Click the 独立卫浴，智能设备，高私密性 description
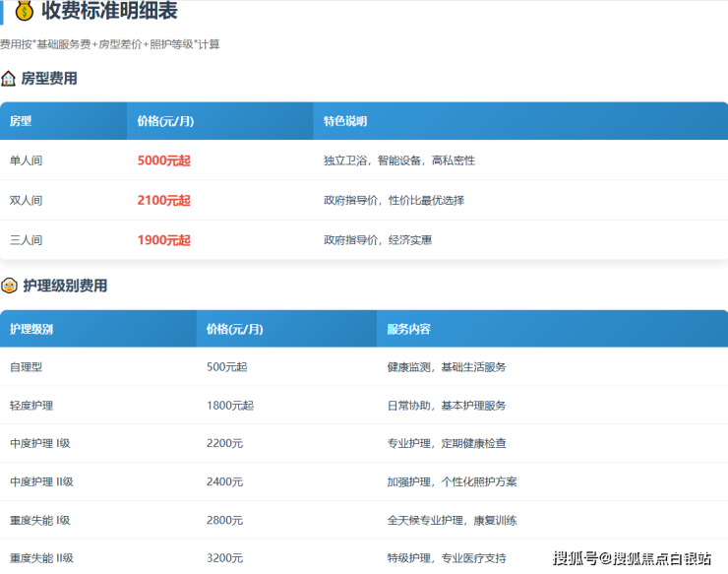The height and width of the screenshot is (574, 728). click(399, 160)
